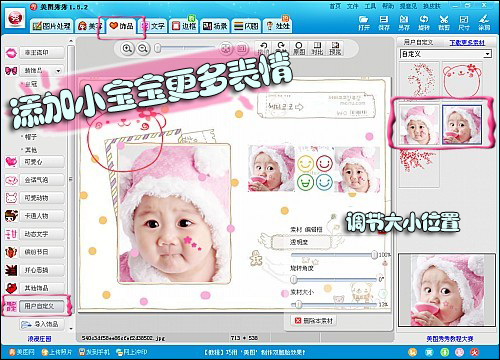Expand the 装饰品 dropdown arrow in the sidebar
The width and height of the screenshot is (500, 360).
[x=58, y=71]
